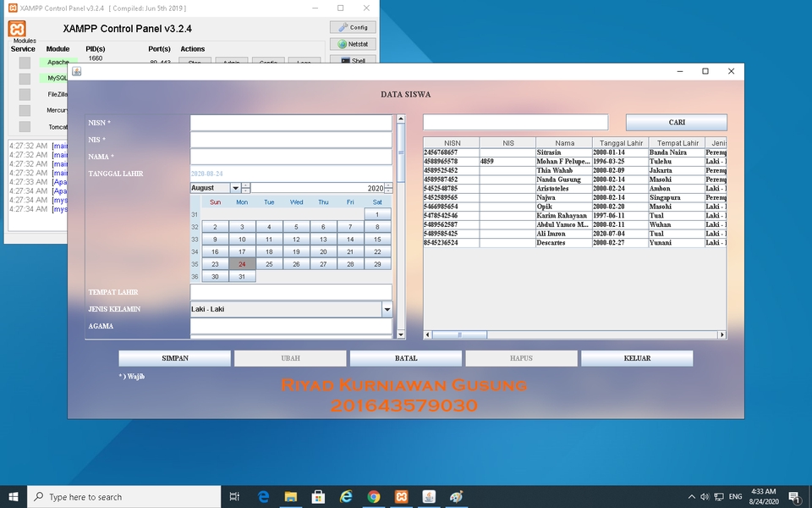Open XAMPP Config settings
This screenshot has height=508, width=812.
(x=353, y=26)
